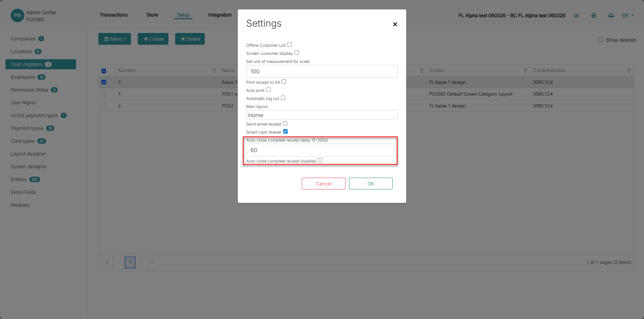Open In/Out payment types in sidebar
Image resolution: width=644 pixels, height=319 pixels.
[x=34, y=115]
